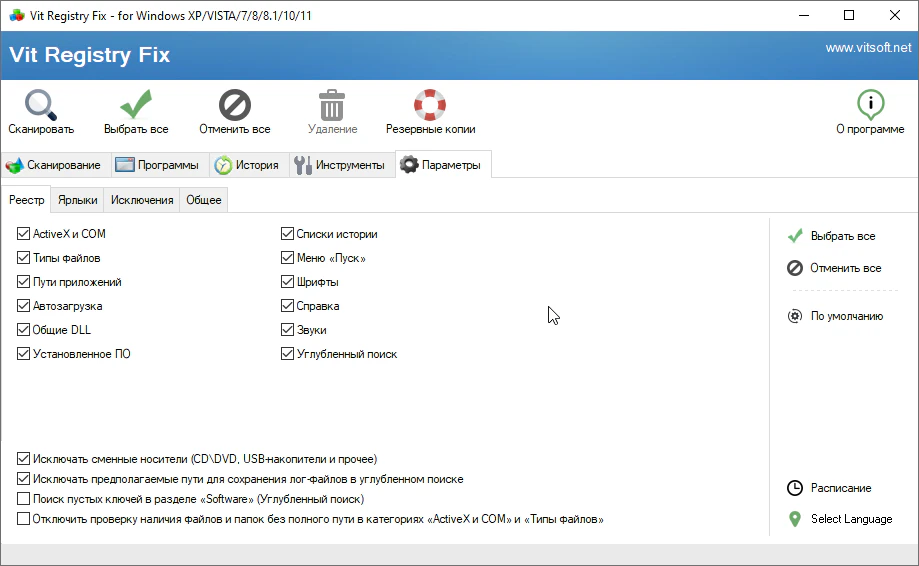The image size is (919, 566).
Task: Switch to the Исключения sub-tab
Action: [142, 200]
